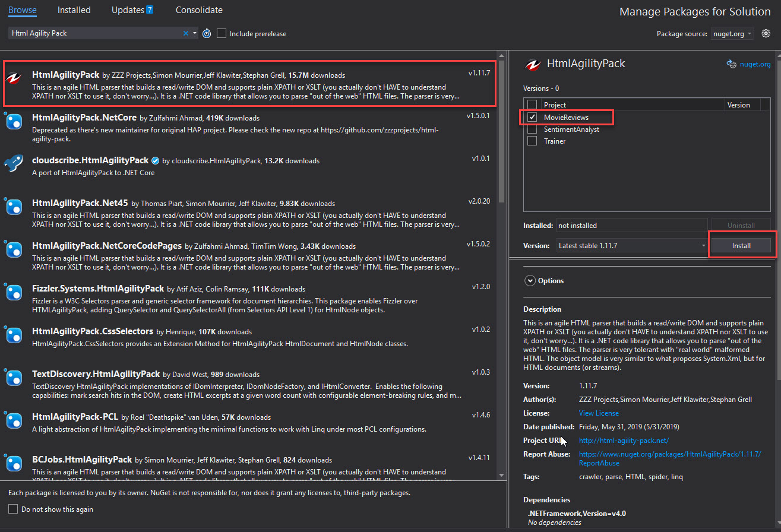Select the Fizzler.Systems.HtmlAgilityPack package title
Viewport: 781px width, 532px height.
98,289
